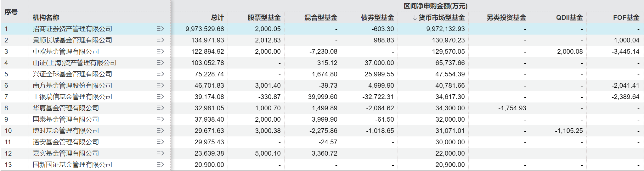Click the list-arrow icon for 中欧基金管理有限公司
The height and width of the screenshot is (171, 644).
[161, 52]
